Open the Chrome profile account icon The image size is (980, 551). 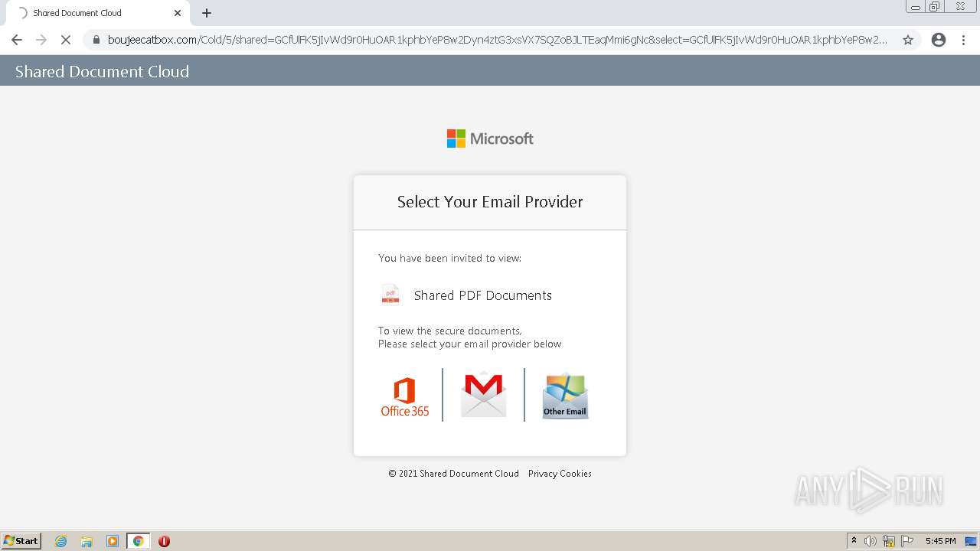pos(939,40)
